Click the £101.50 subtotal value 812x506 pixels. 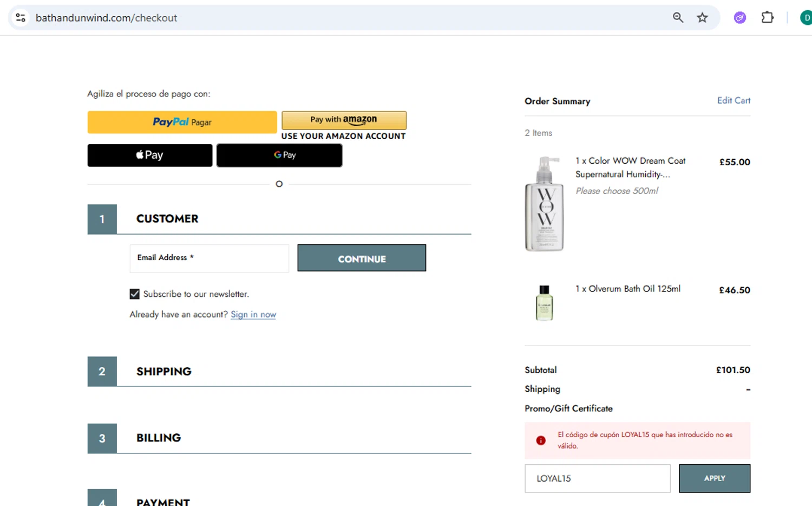pyautogui.click(x=733, y=370)
